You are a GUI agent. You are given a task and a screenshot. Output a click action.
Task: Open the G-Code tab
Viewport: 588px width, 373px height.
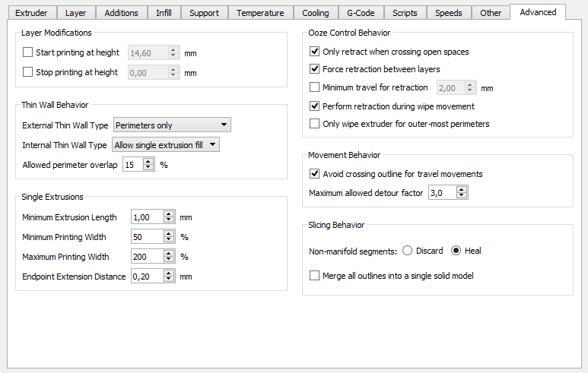click(360, 13)
